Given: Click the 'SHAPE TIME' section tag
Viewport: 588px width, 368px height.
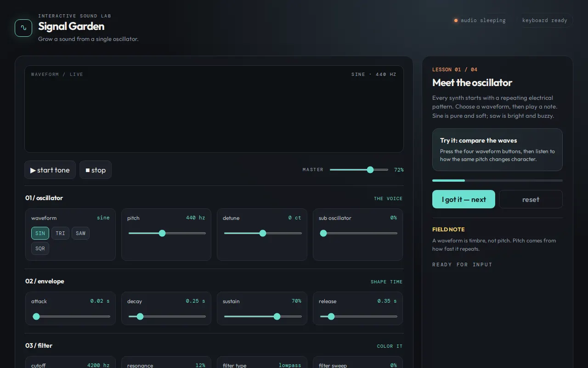Looking at the screenshot, I should pos(386,282).
